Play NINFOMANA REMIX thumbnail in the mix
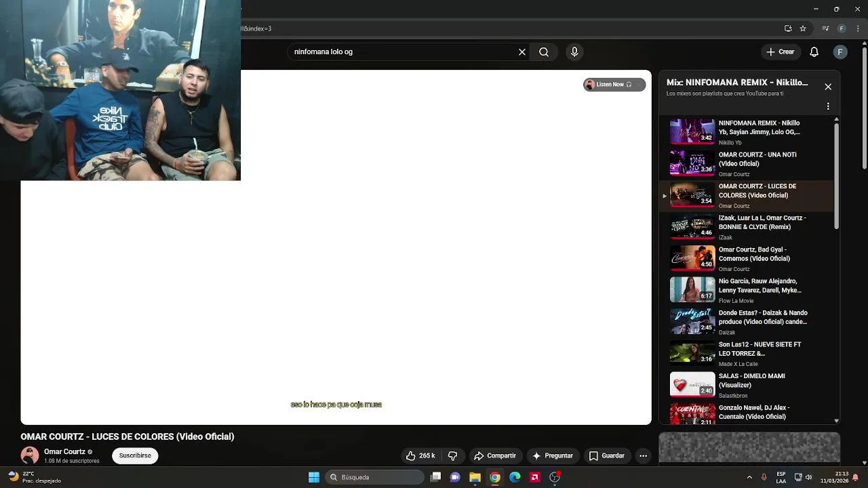868x488 pixels. [692, 131]
